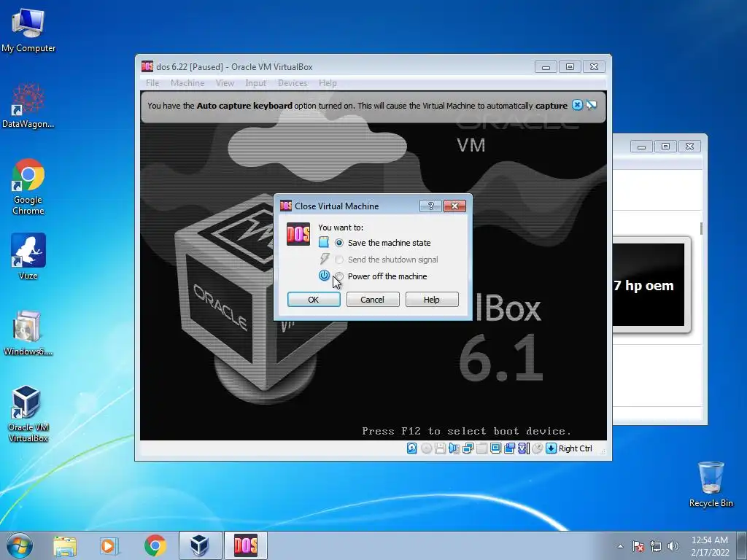The height and width of the screenshot is (560, 747).
Task: Maximize the background VirtualBox Manager window
Action: coord(665,146)
